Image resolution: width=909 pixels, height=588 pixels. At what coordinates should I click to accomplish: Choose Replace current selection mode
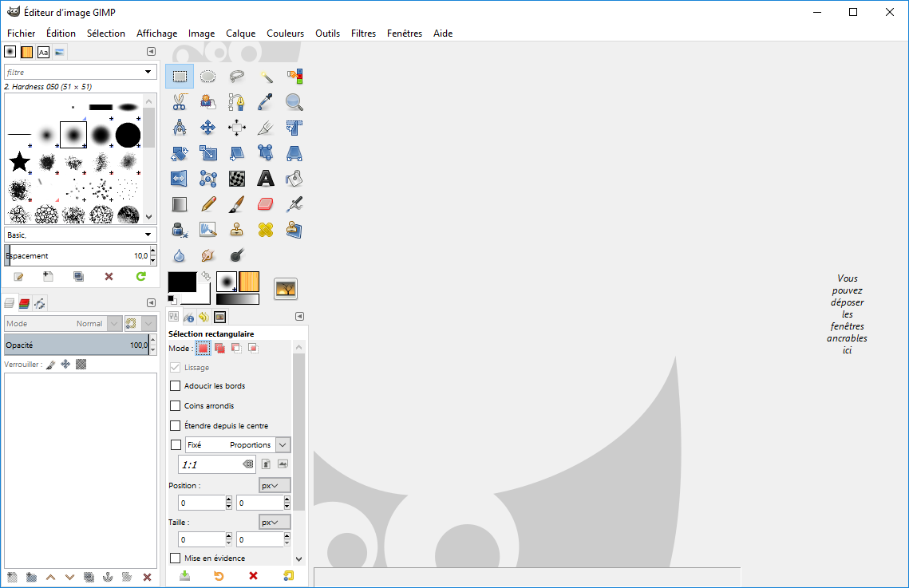[x=203, y=348]
